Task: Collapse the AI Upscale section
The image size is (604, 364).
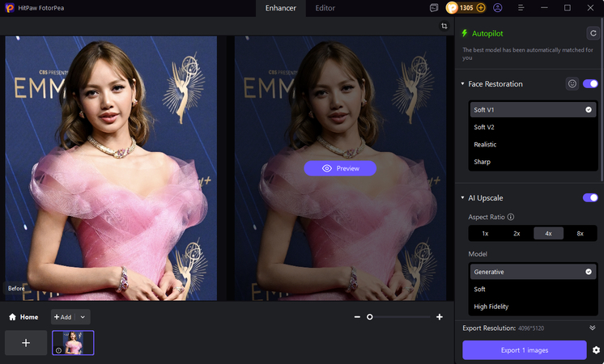Action: 462,198
